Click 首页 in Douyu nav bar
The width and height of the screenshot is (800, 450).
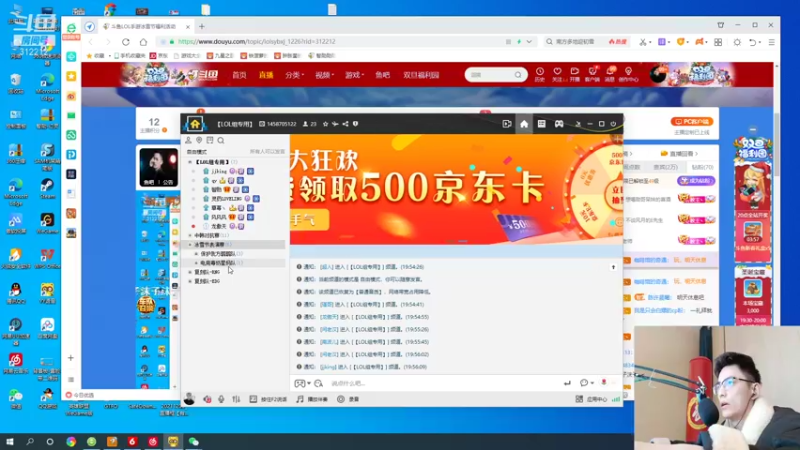pyautogui.click(x=239, y=75)
